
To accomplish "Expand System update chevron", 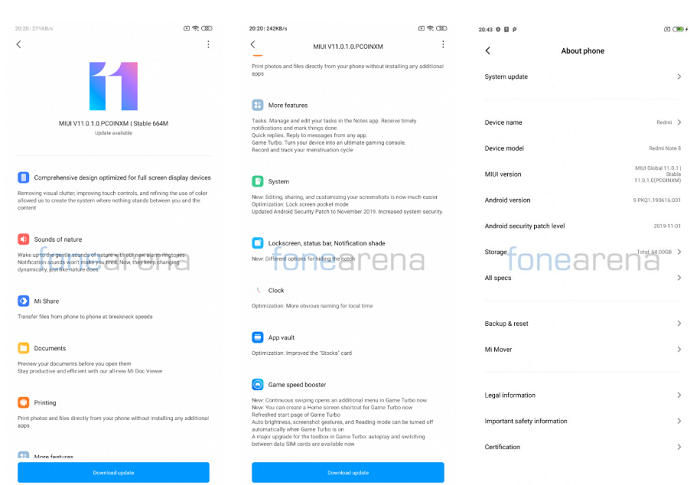I will [679, 77].
